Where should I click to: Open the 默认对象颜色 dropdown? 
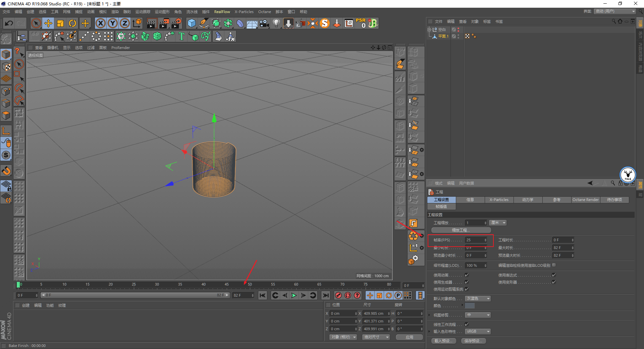tap(478, 299)
